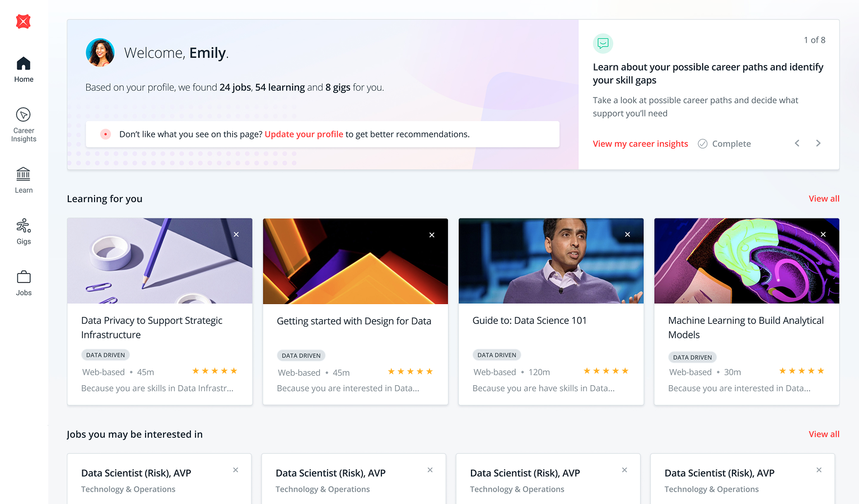Click Emily's profile avatar photo
The width and height of the screenshot is (859, 504).
click(x=100, y=52)
